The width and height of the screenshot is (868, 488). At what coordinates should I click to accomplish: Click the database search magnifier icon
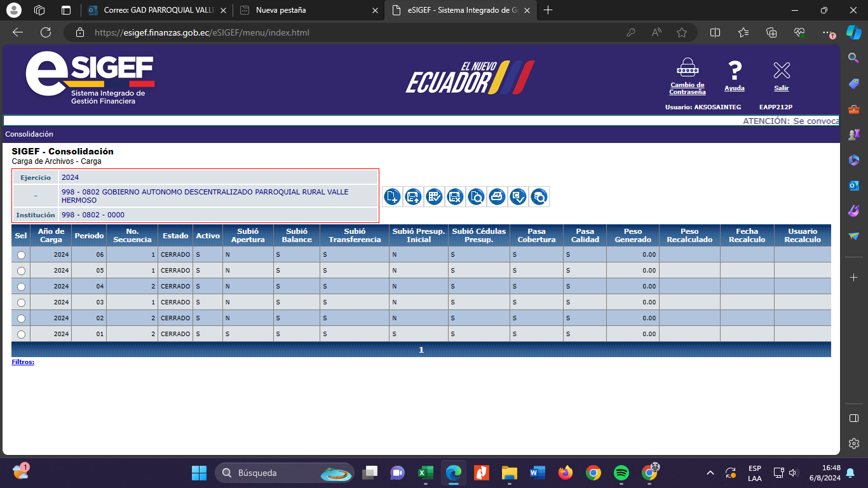[539, 197]
